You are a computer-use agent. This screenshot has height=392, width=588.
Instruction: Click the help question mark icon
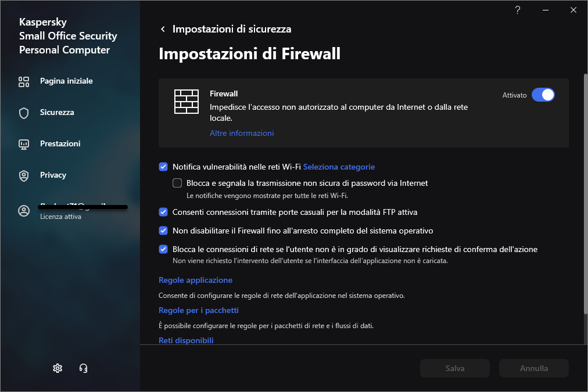click(x=518, y=10)
